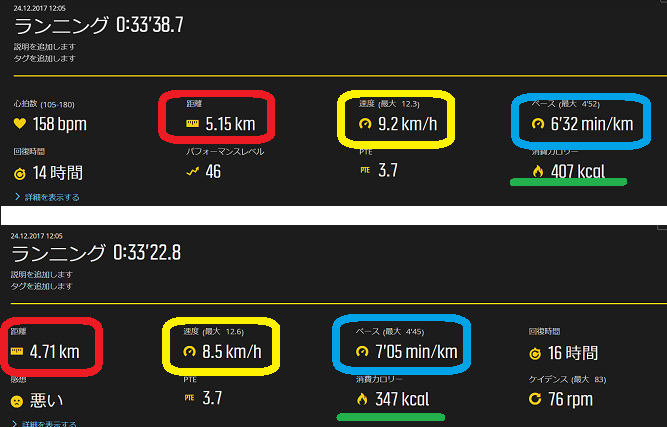The image size is (667, 427).
Task: Click 説明を追加します under the second run
Action: (x=42, y=274)
